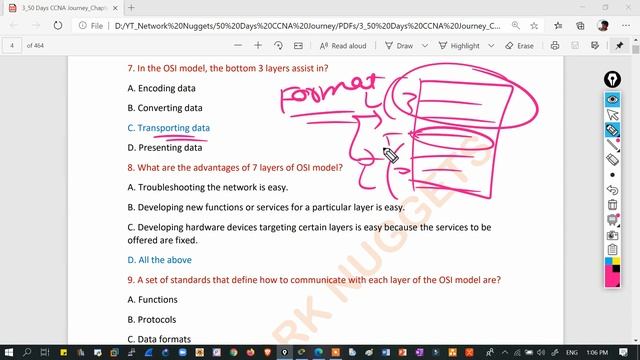The height and width of the screenshot is (360, 640).
Task: Open the Favorites list
Action: click(558, 26)
